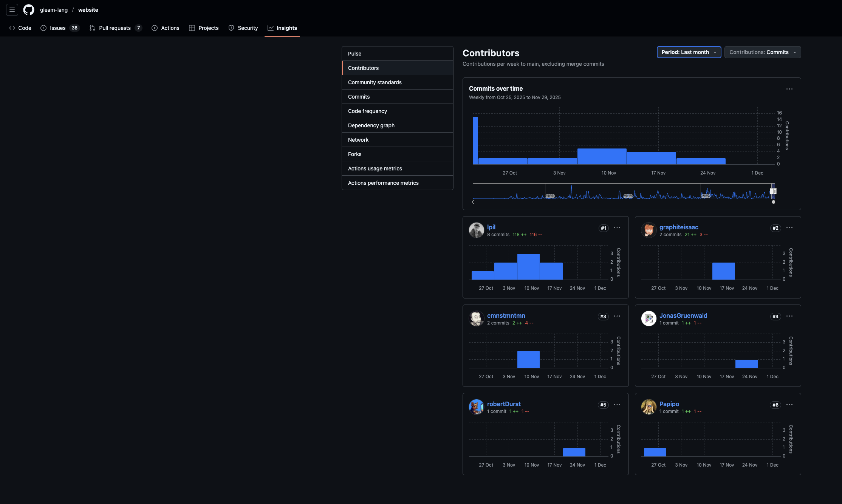Open the Pull requests tab

click(x=115, y=28)
